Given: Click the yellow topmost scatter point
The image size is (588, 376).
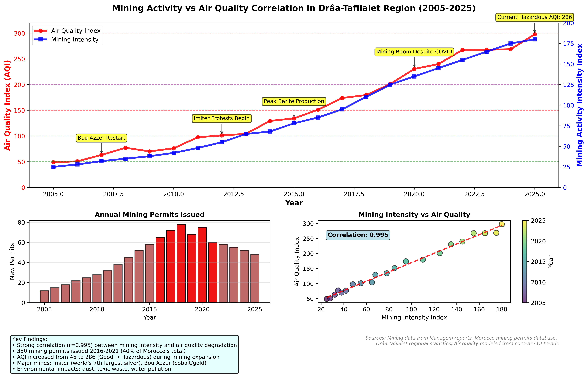Looking at the screenshot, I should tap(502, 224).
